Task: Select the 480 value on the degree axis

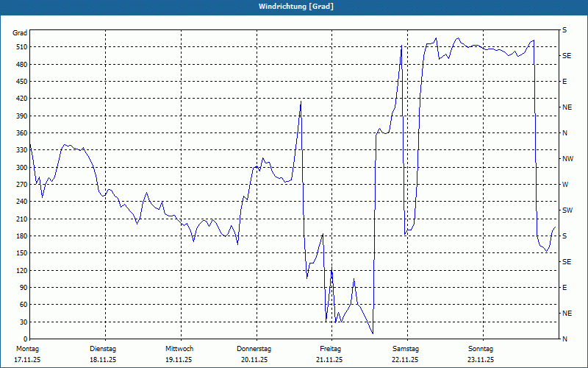Action: tap(22, 65)
